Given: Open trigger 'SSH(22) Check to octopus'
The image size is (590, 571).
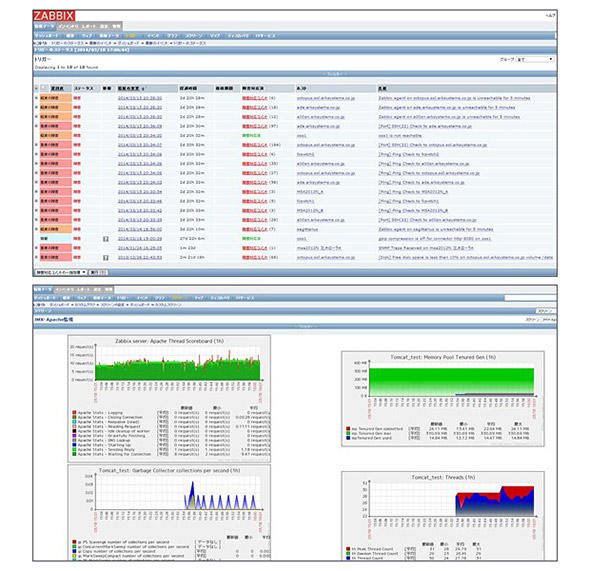Looking at the screenshot, I should 433,145.
